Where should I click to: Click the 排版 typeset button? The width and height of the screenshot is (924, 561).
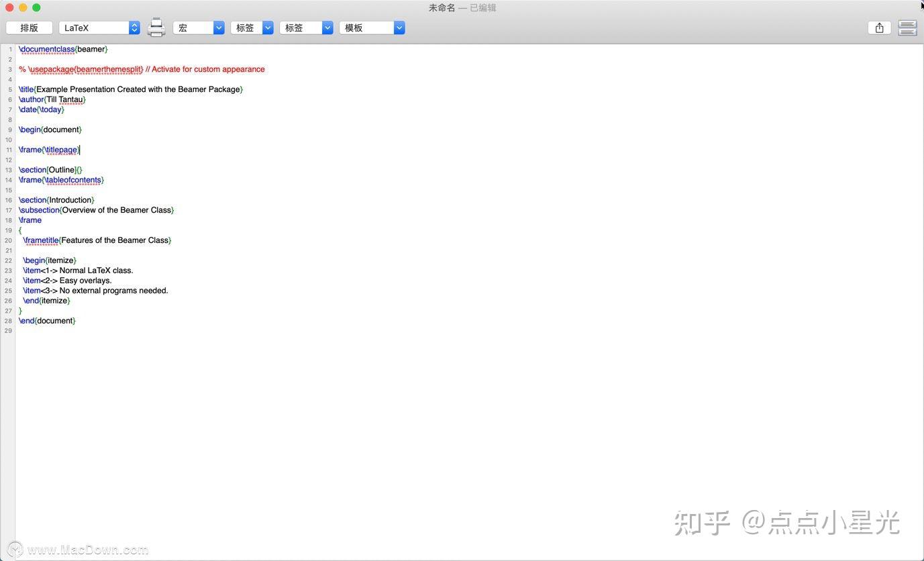28,28
